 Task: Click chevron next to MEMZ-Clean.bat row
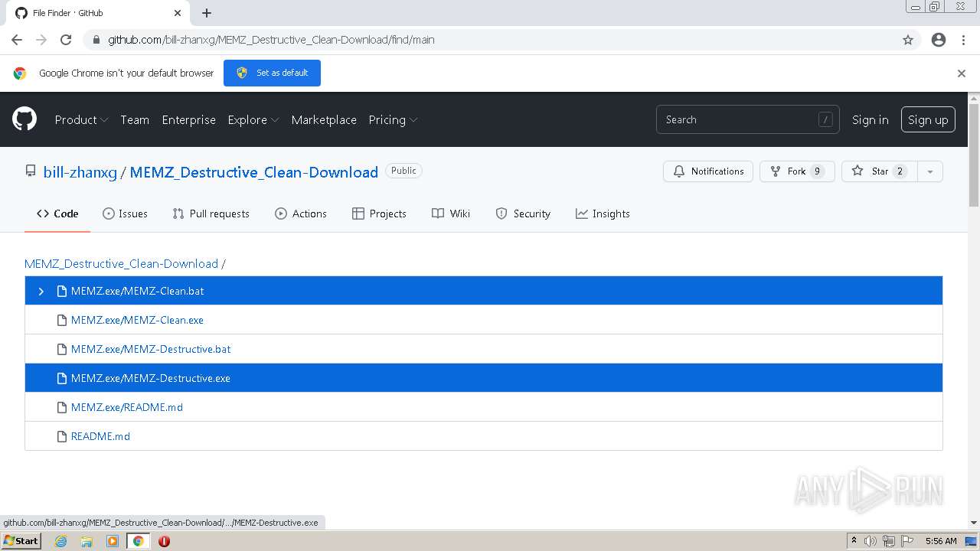(41, 291)
